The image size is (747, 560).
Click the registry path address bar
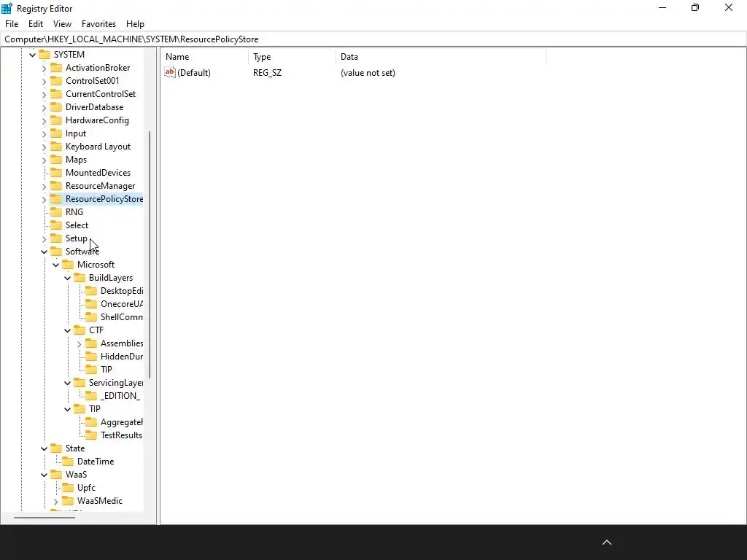(373, 39)
